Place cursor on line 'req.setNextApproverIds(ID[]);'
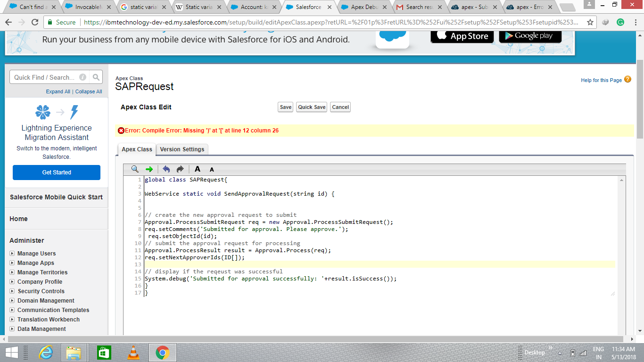 pos(195,257)
